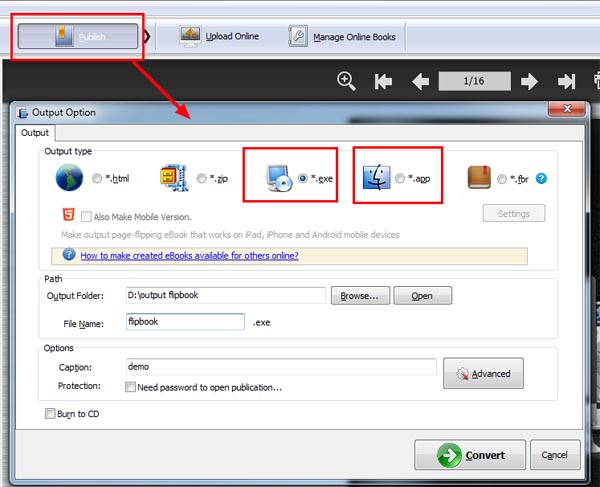Screen dimensions: 600x487
Task: Click the zoom in magnifier icon
Action: (x=346, y=81)
